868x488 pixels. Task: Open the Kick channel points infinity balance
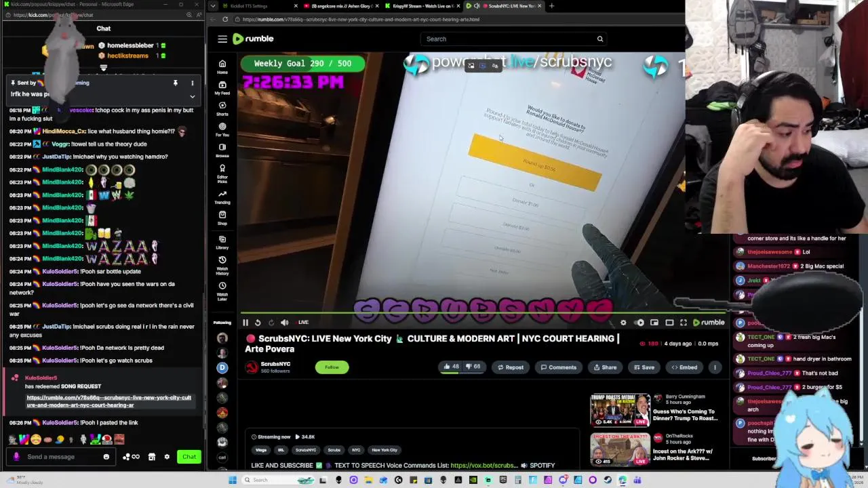coord(131,457)
